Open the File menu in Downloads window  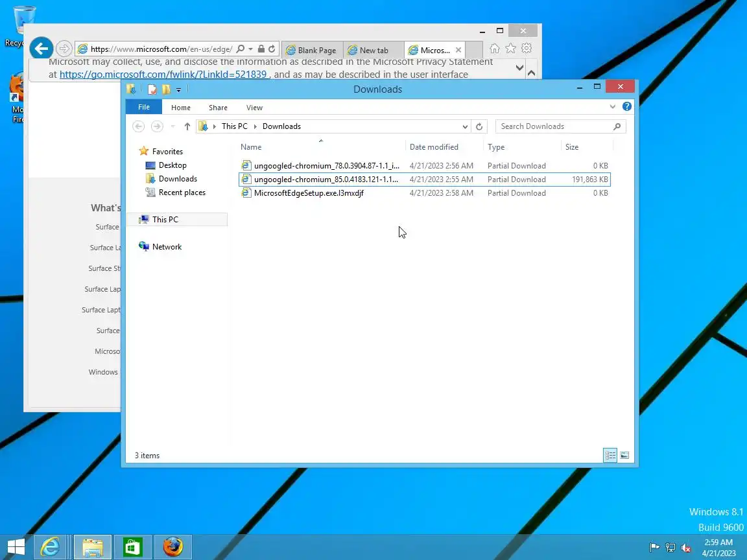144,107
